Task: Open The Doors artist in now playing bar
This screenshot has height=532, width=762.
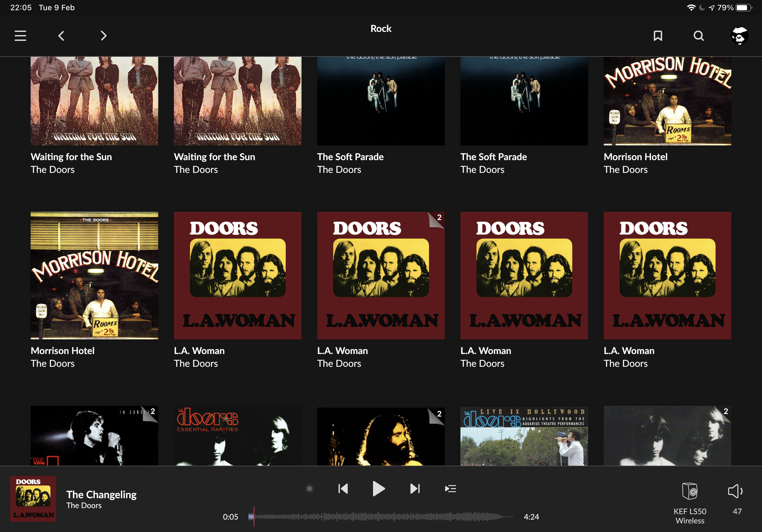Action: (x=84, y=505)
